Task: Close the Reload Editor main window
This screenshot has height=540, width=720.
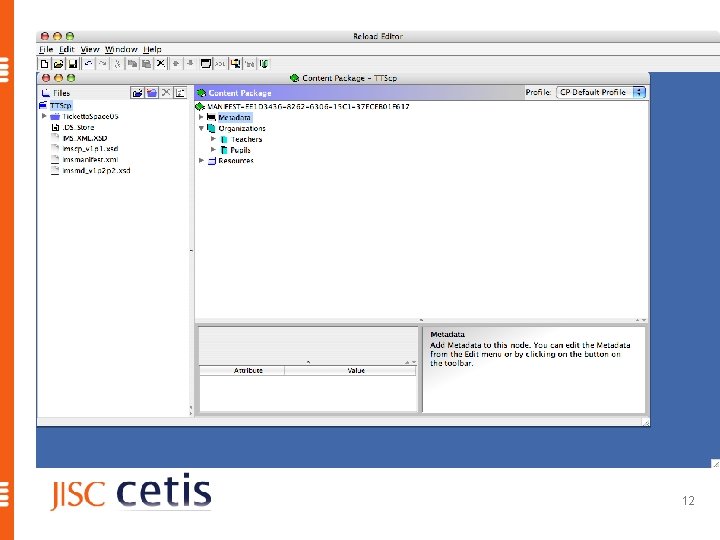Action: (x=45, y=36)
